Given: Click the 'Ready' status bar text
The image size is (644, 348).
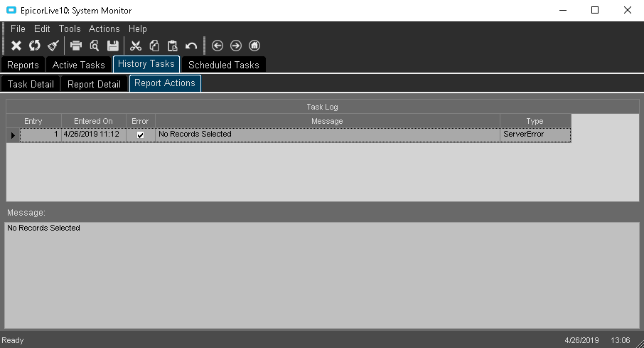Looking at the screenshot, I should [x=13, y=340].
